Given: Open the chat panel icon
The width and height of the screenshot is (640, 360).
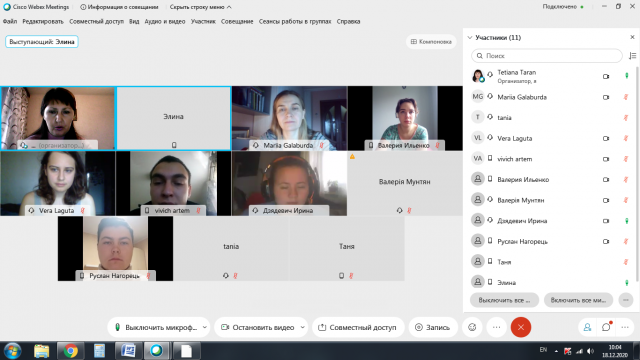Looking at the screenshot, I should point(606,327).
